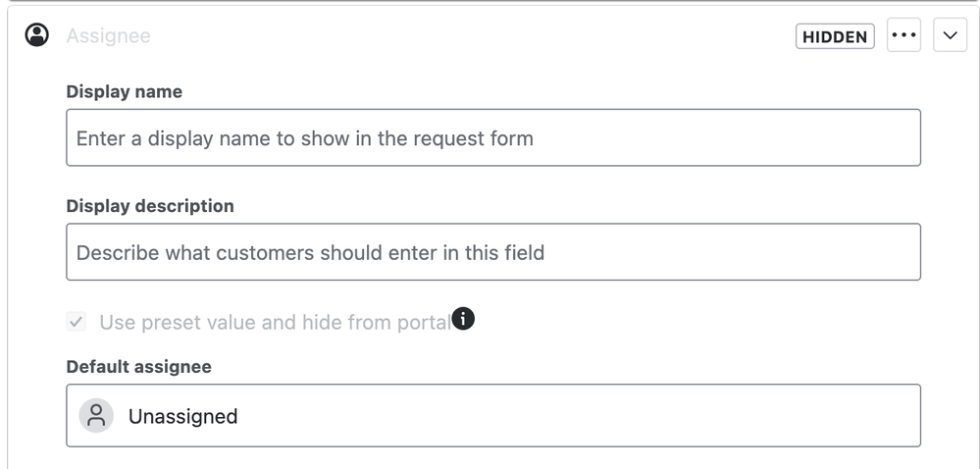Click 'Enter a display name' placeholder text
The width and height of the screenshot is (980, 469).
pyautogui.click(x=304, y=138)
